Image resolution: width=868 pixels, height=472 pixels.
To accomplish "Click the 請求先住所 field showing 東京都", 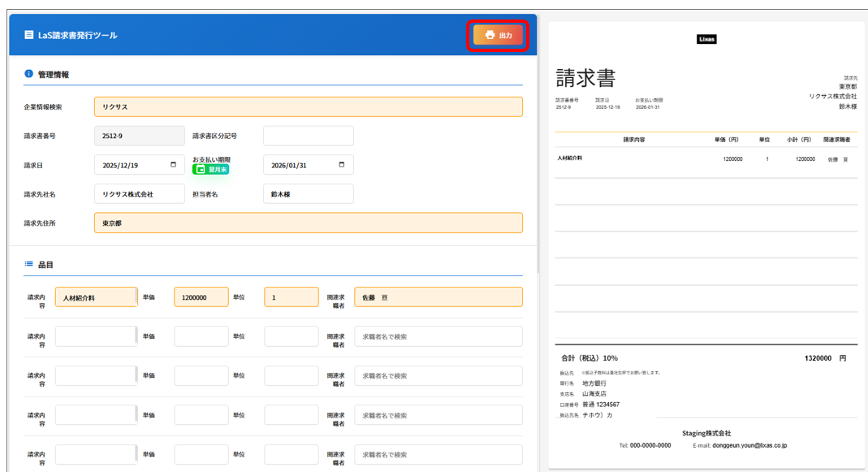I will coord(308,223).
